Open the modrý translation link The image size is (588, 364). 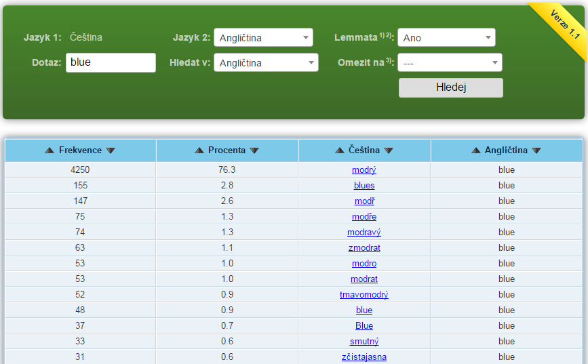coord(364,170)
